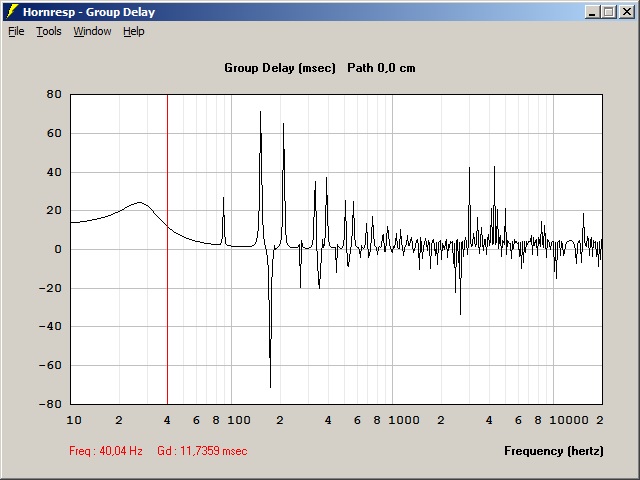Screen dimensions: 640x480
Task: Click the −40 label on delay axis
Action: pyautogui.click(x=50, y=327)
